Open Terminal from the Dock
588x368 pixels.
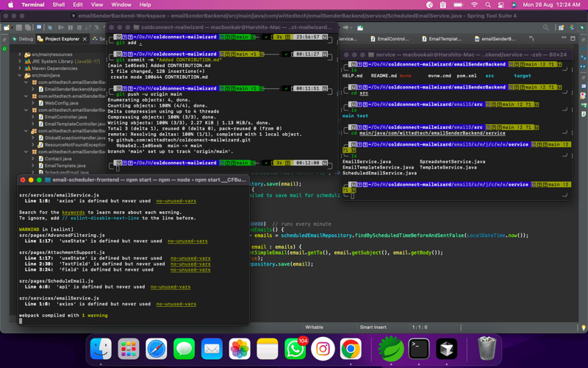click(419, 349)
